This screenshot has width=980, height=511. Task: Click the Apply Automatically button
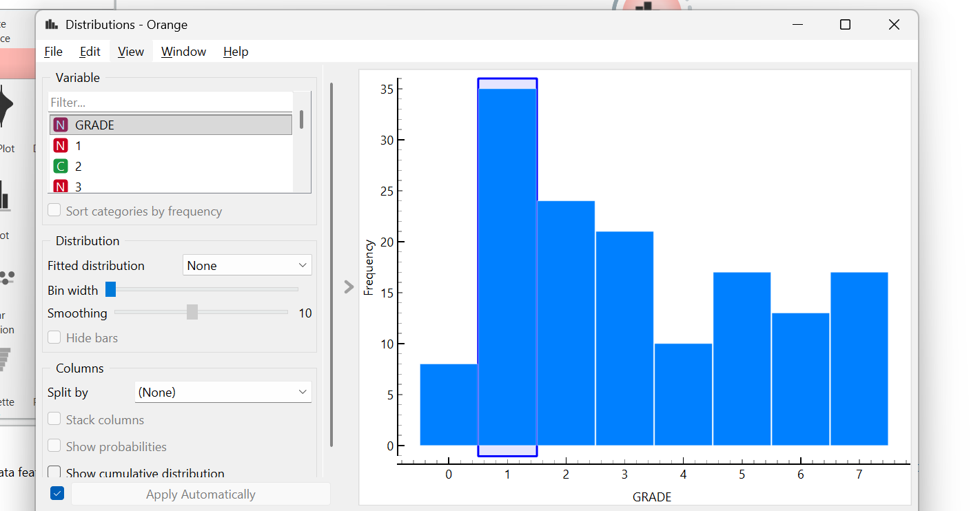[x=201, y=494]
